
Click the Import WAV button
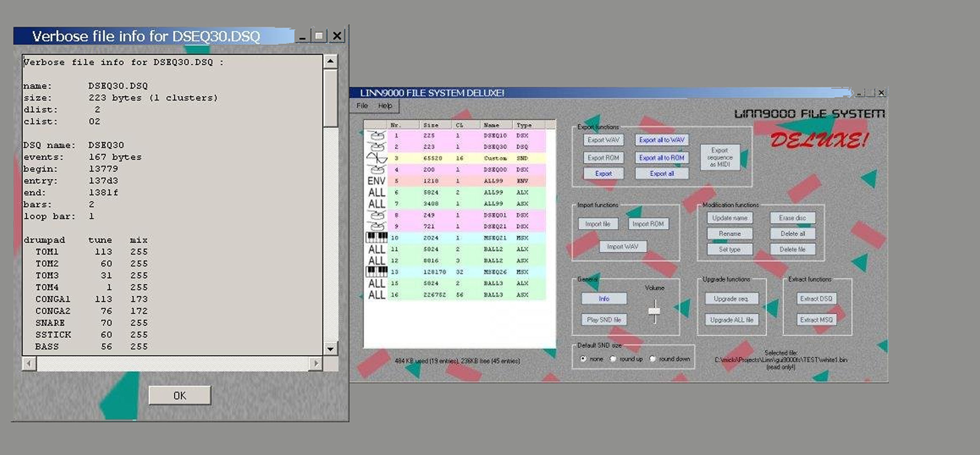[622, 247]
